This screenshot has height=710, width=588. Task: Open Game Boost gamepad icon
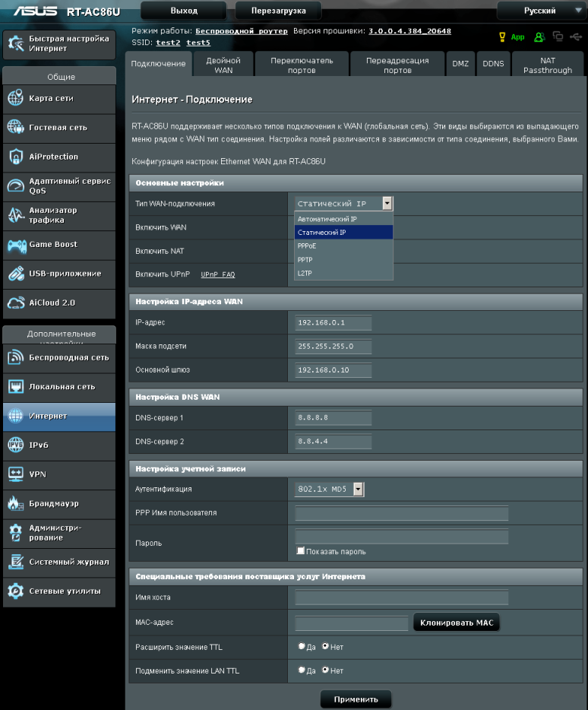[16, 246]
